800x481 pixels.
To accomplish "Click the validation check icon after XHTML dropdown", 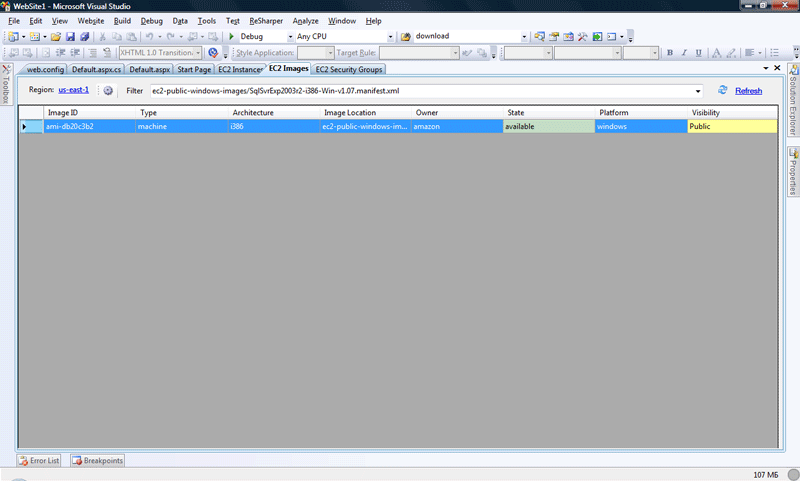I will pyautogui.click(x=213, y=53).
